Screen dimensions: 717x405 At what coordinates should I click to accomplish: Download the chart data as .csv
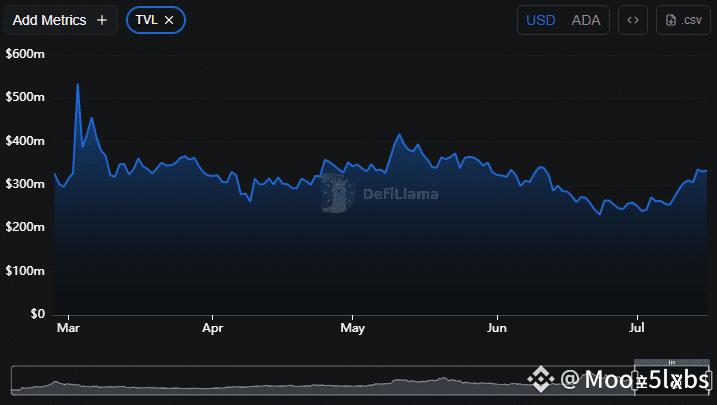click(x=683, y=20)
